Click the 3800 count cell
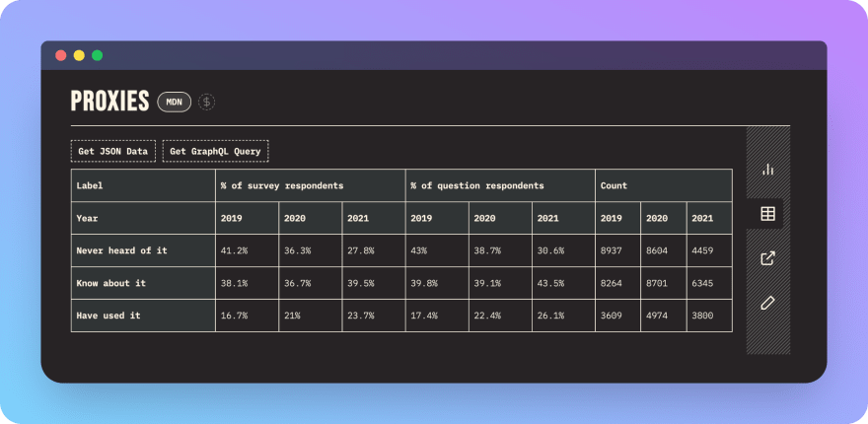 point(709,316)
